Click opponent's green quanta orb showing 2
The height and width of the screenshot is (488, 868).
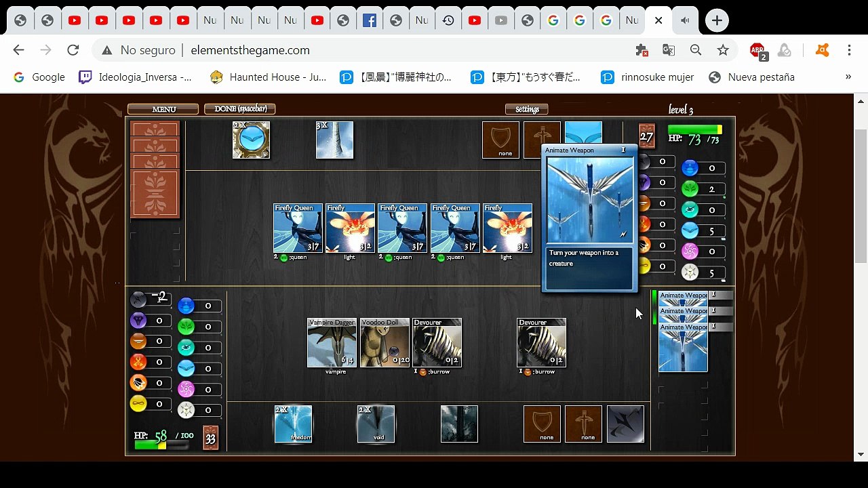[690, 189]
